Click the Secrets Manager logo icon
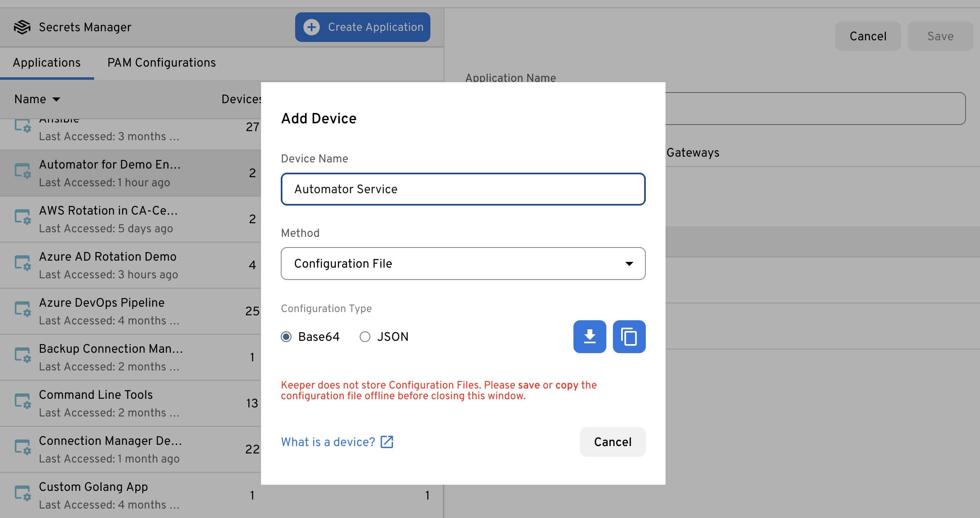980x518 pixels. point(22,27)
